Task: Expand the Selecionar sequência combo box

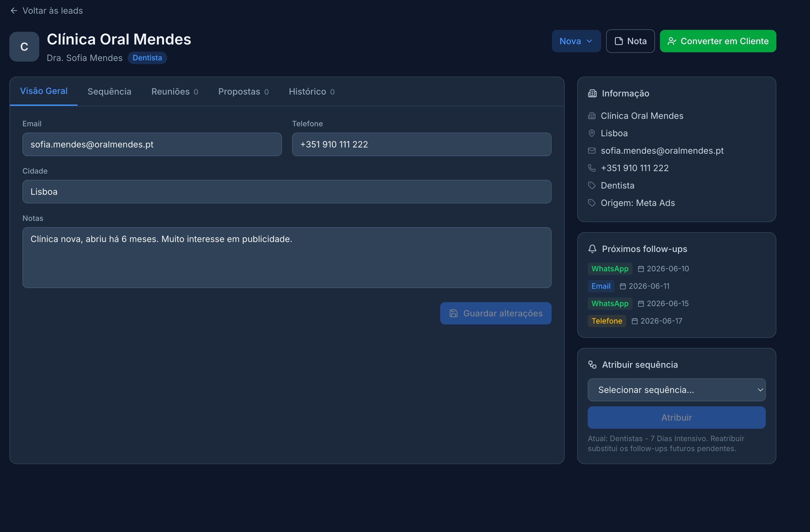Action: (x=676, y=390)
